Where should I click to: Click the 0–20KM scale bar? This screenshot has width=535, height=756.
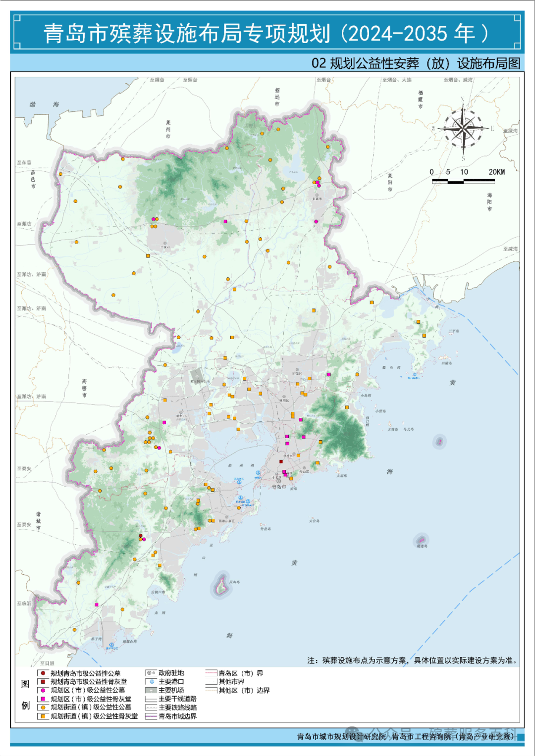click(463, 181)
